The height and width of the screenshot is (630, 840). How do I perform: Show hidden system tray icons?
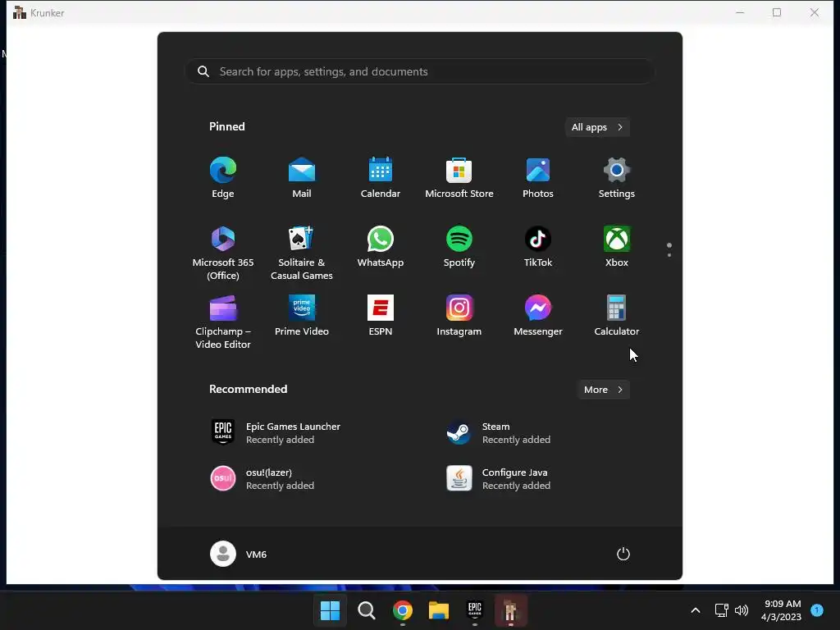click(696, 610)
